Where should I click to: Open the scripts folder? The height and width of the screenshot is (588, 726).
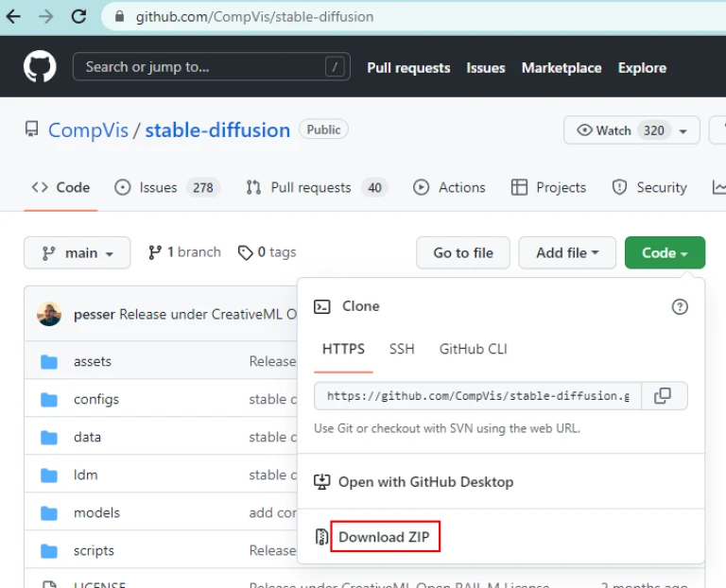click(x=94, y=550)
